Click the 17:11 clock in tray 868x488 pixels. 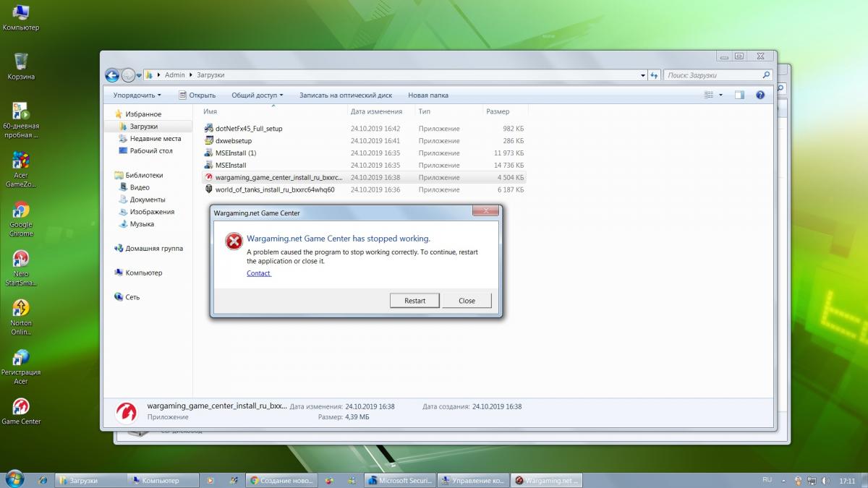pyautogui.click(x=846, y=480)
